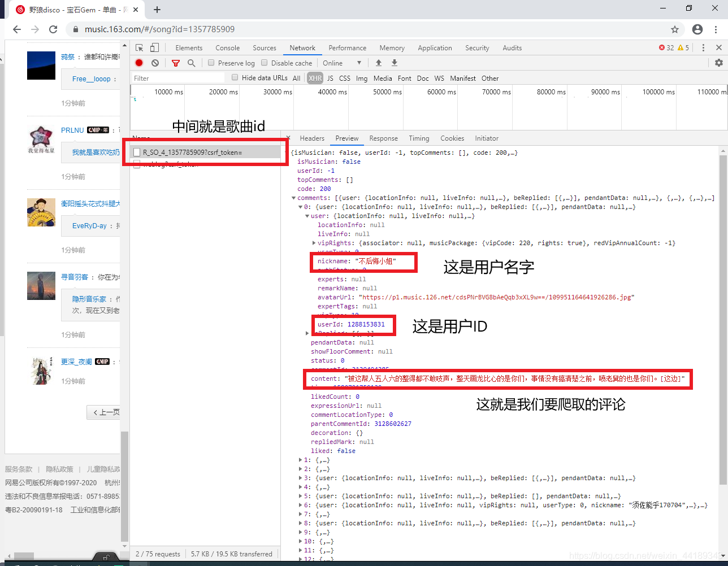Show the request Headers tab

(x=312, y=138)
